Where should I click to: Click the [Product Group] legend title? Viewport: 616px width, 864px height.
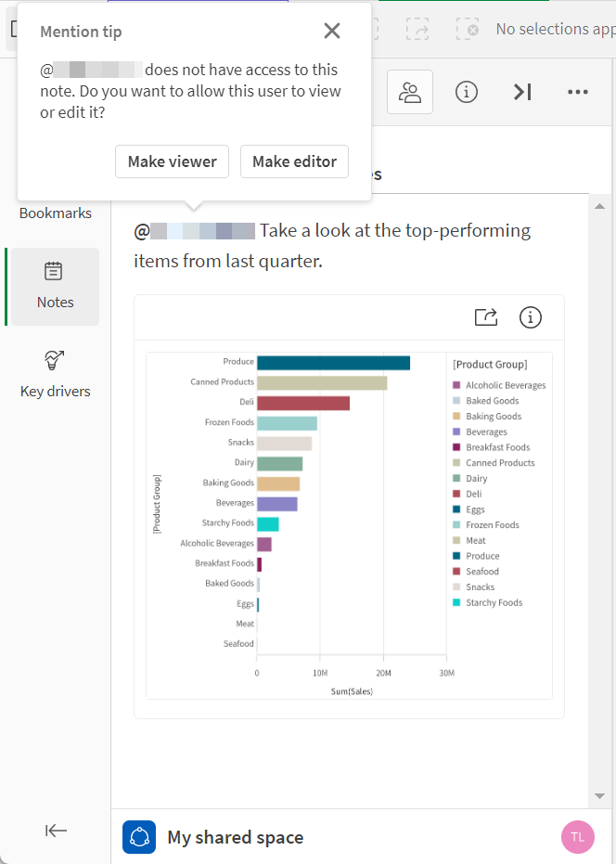[490, 364]
